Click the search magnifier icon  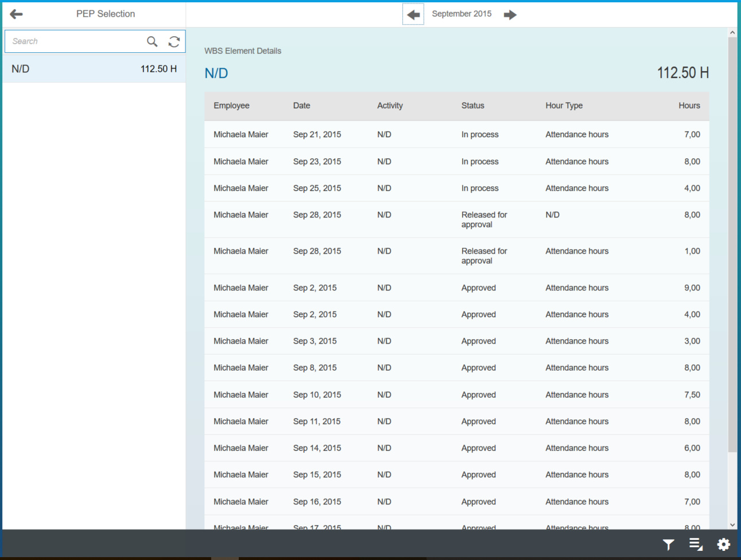pyautogui.click(x=152, y=41)
